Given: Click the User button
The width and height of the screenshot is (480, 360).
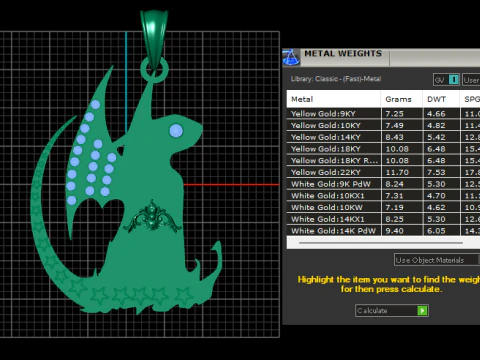Looking at the screenshot, I should 471,80.
